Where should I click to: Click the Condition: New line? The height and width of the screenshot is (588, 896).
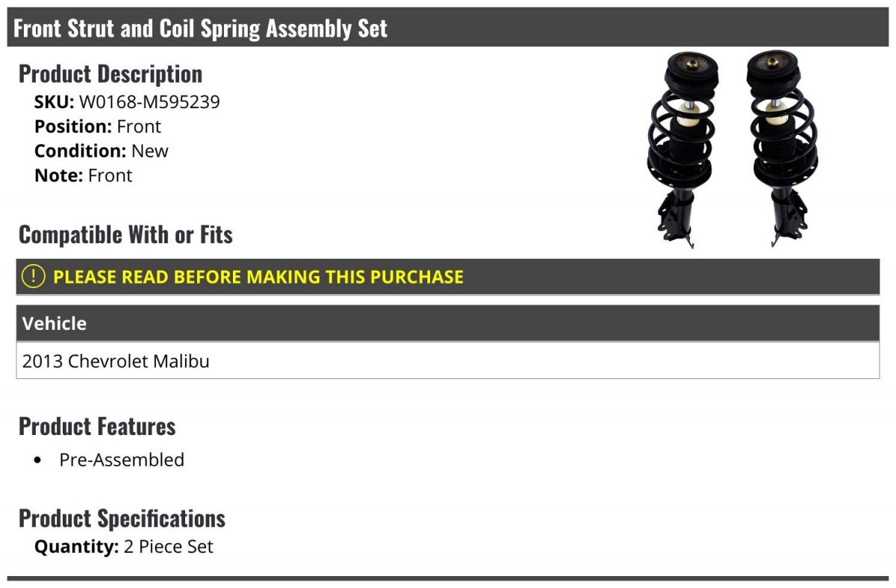click(102, 151)
